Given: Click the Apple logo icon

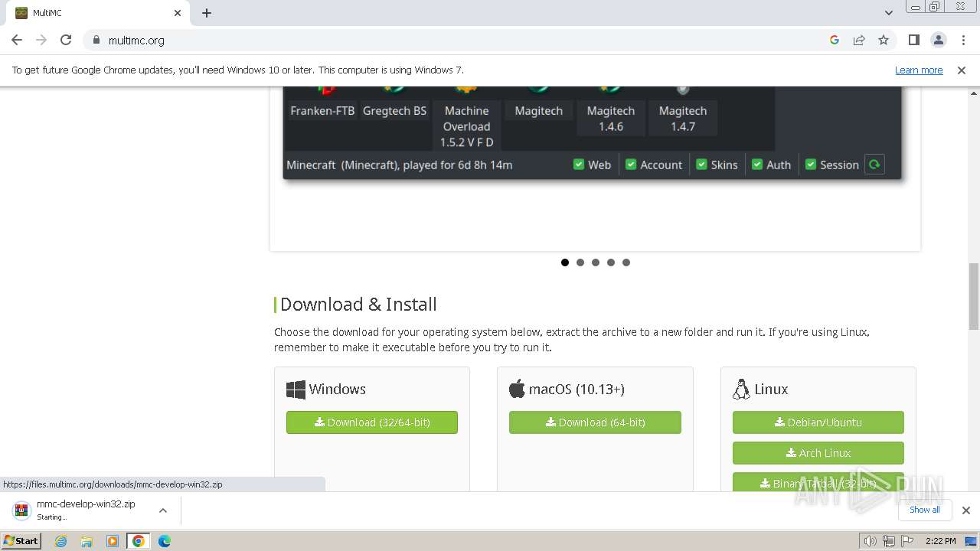Looking at the screenshot, I should [517, 389].
